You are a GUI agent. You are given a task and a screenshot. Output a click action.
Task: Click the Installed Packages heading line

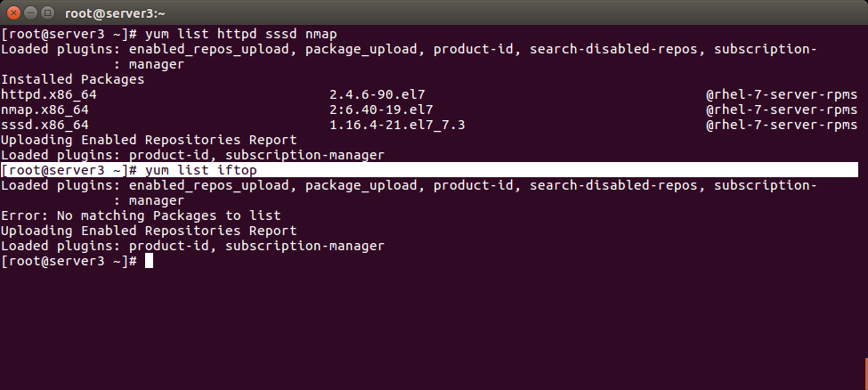pyautogui.click(x=72, y=79)
